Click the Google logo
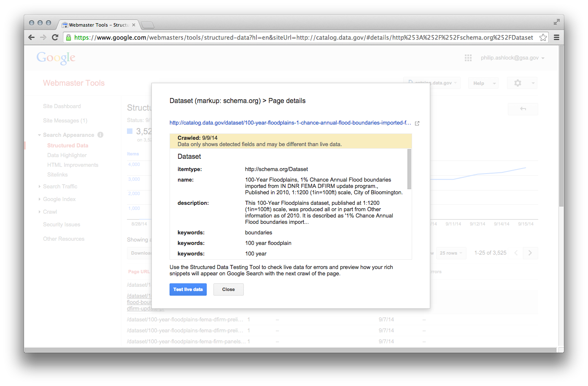The width and height of the screenshot is (588, 386). (56, 58)
